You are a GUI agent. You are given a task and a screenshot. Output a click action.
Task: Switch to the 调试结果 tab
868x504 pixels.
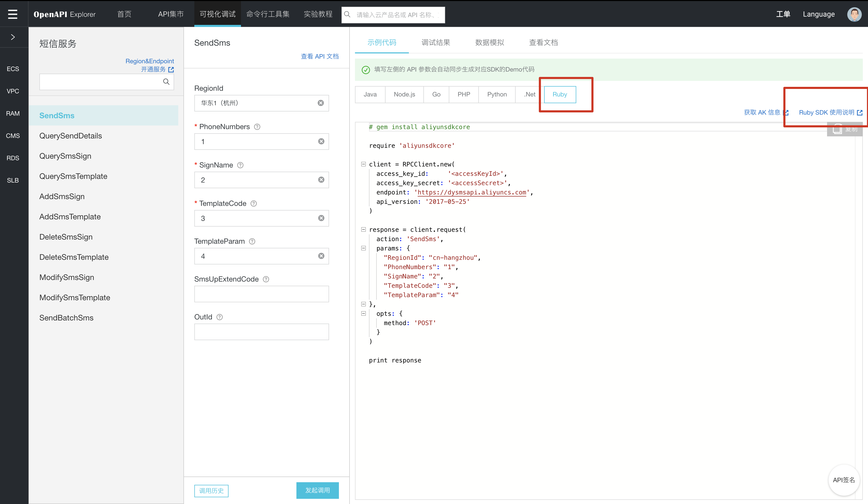(435, 43)
